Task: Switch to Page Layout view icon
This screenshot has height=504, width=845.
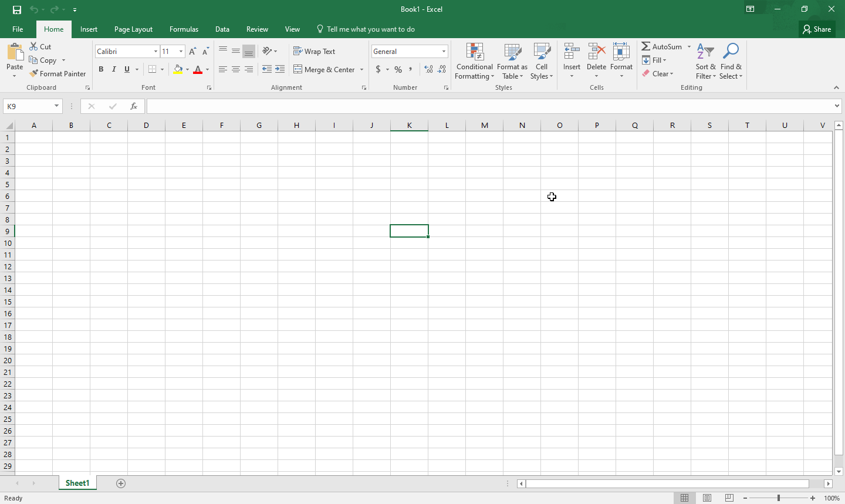Action: pos(707,498)
